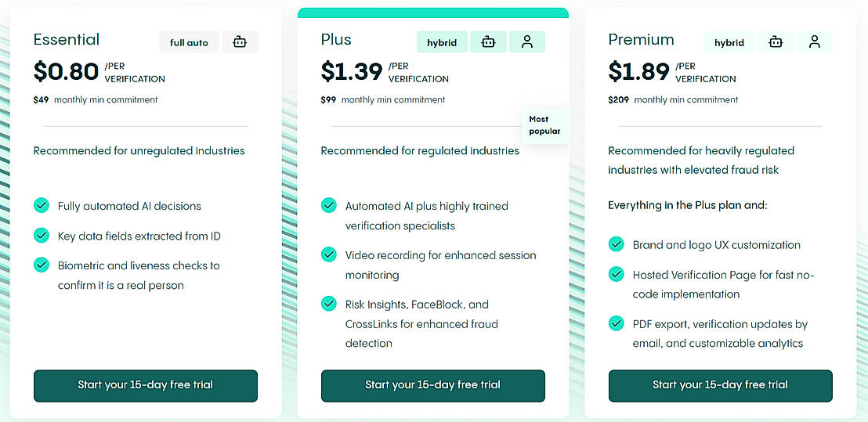Image resolution: width=868 pixels, height=422 pixels.
Task: Click the checkmark beside Risk Insights, FaceBlock feature
Action: [x=329, y=304]
